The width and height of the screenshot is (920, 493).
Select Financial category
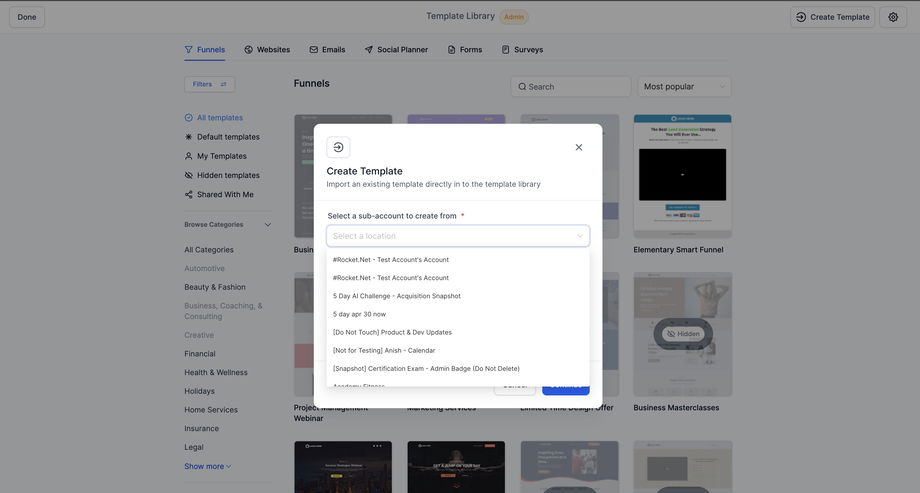click(199, 354)
